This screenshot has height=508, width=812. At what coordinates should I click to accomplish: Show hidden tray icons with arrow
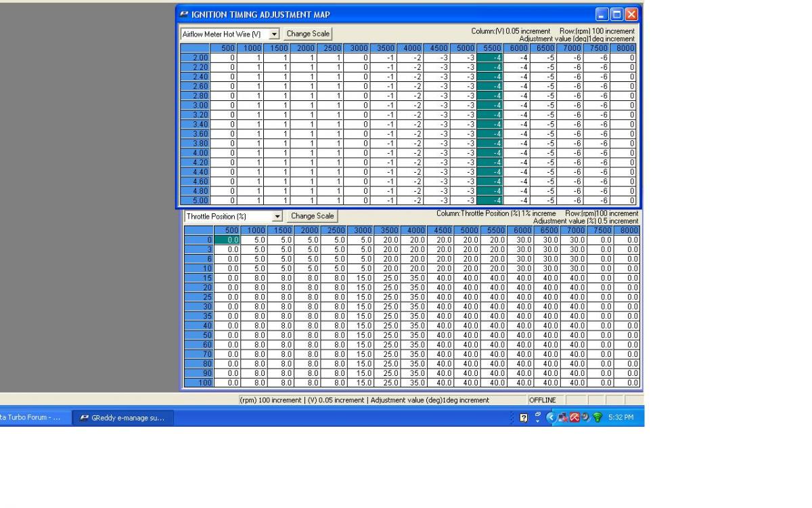(551, 417)
